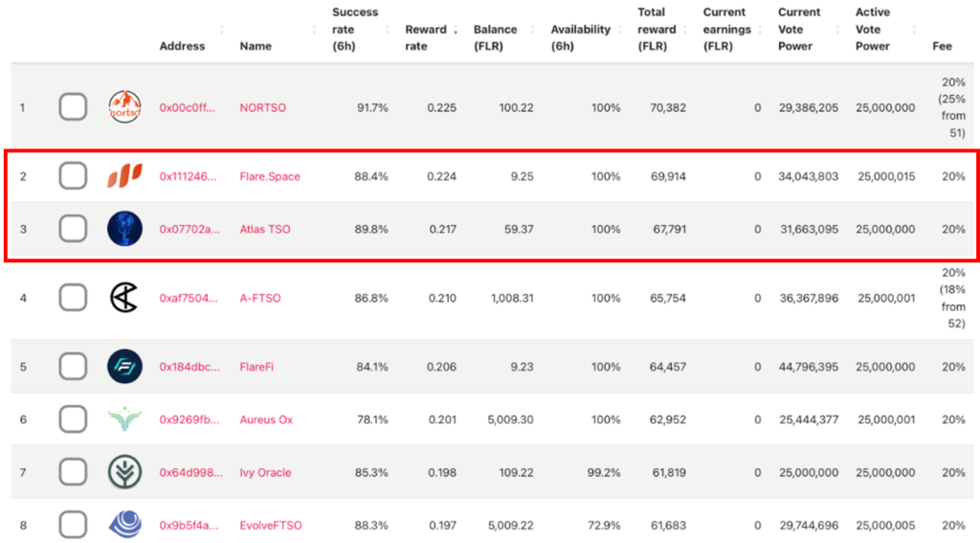The width and height of the screenshot is (980, 543).
Task: Click the 25,000,015 active vote power value
Action: coord(886,176)
